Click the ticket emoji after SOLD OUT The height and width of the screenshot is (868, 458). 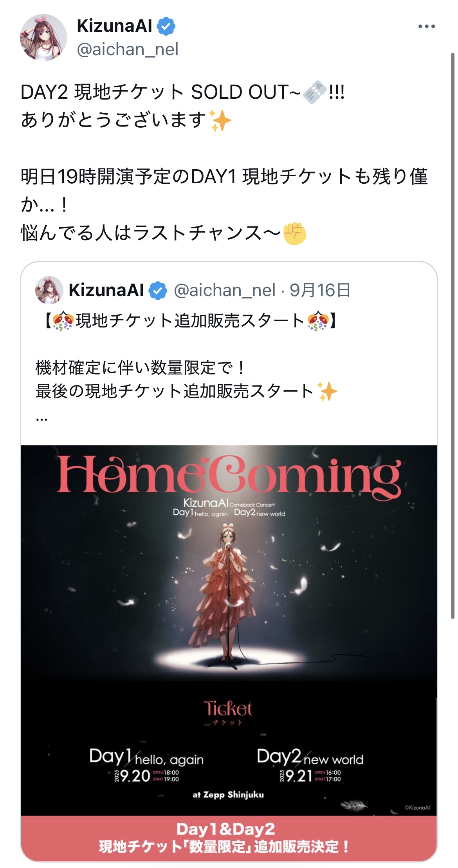point(315,92)
